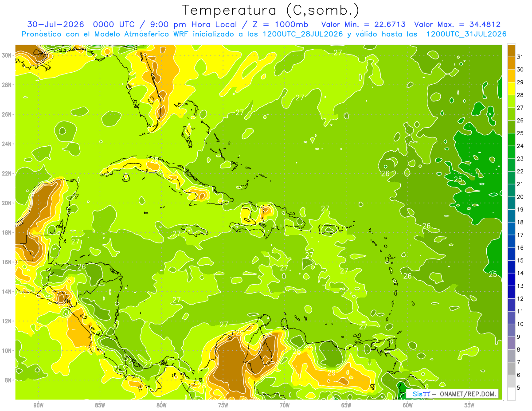Select the legend swatch between 29 and 30
The width and height of the screenshot is (532, 411).
(x=511, y=76)
